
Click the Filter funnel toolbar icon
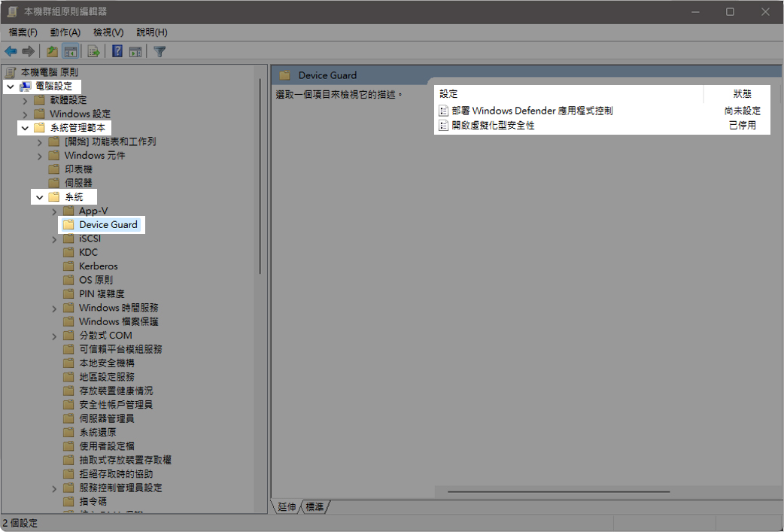[160, 51]
